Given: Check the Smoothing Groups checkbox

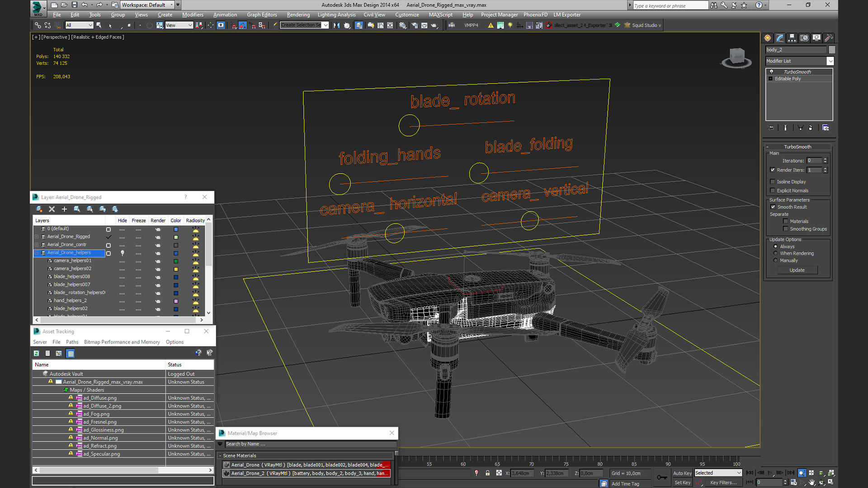Looking at the screenshot, I should 786,229.
